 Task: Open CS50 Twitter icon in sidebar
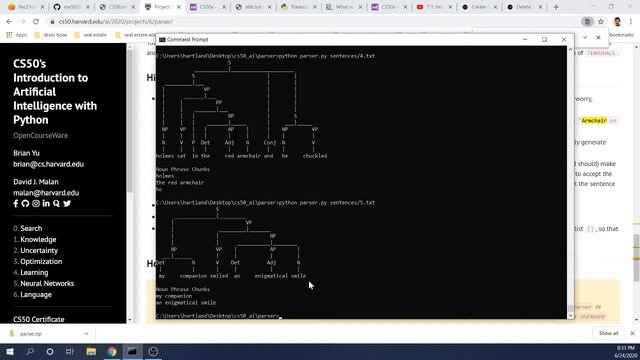[67, 203]
